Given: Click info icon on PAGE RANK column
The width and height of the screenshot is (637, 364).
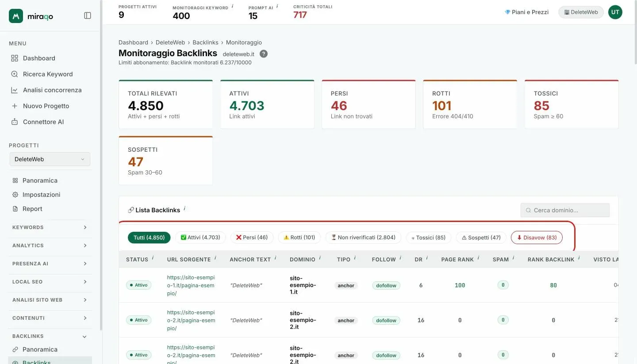Looking at the screenshot, I should (x=478, y=258).
